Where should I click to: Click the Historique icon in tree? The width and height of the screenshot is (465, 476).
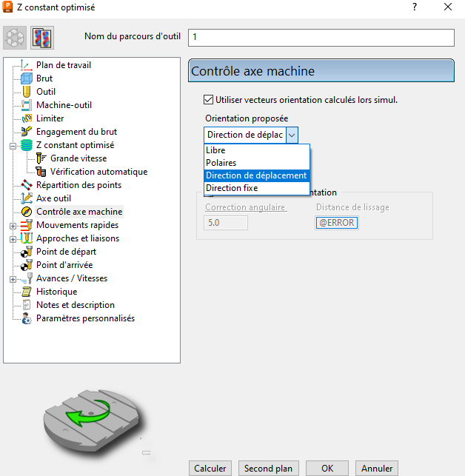[x=27, y=292]
